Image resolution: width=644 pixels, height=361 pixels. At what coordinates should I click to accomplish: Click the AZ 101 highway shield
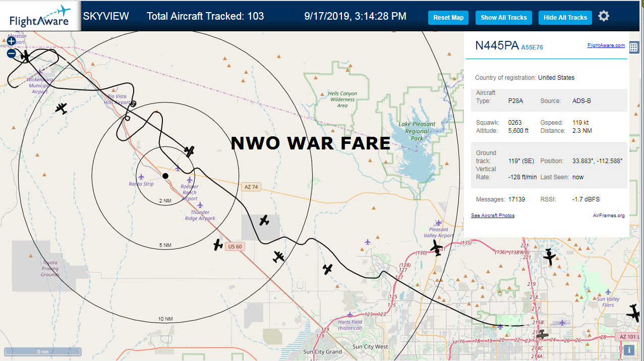tap(629, 337)
